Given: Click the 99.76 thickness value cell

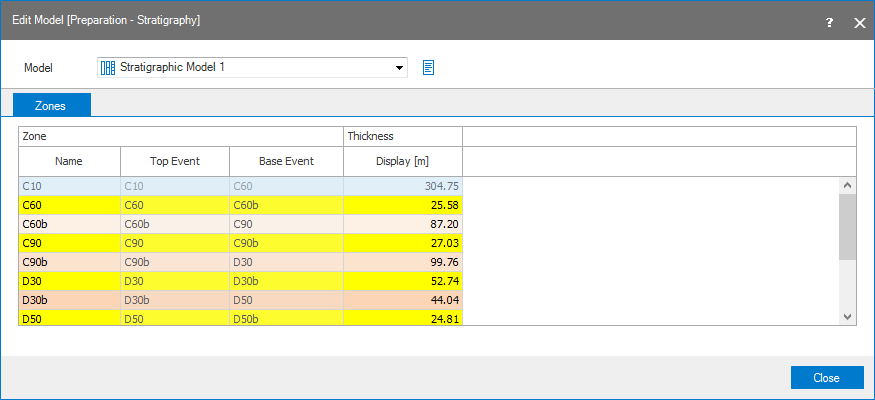Looking at the screenshot, I should (x=402, y=261).
